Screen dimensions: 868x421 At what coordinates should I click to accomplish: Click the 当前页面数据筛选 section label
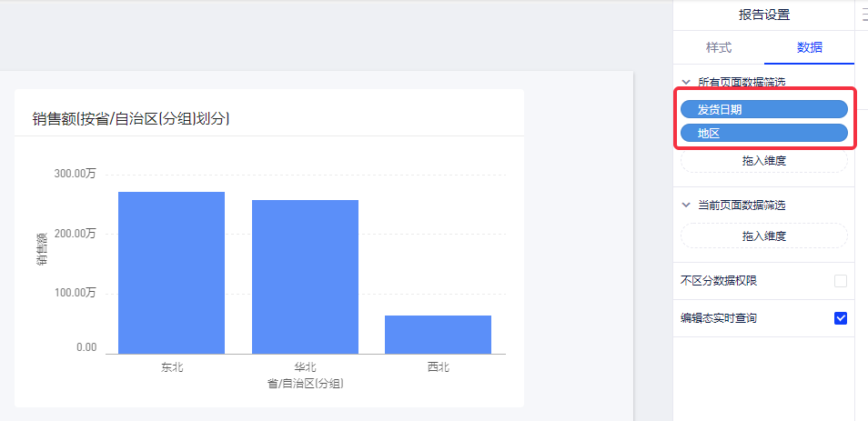tap(742, 205)
